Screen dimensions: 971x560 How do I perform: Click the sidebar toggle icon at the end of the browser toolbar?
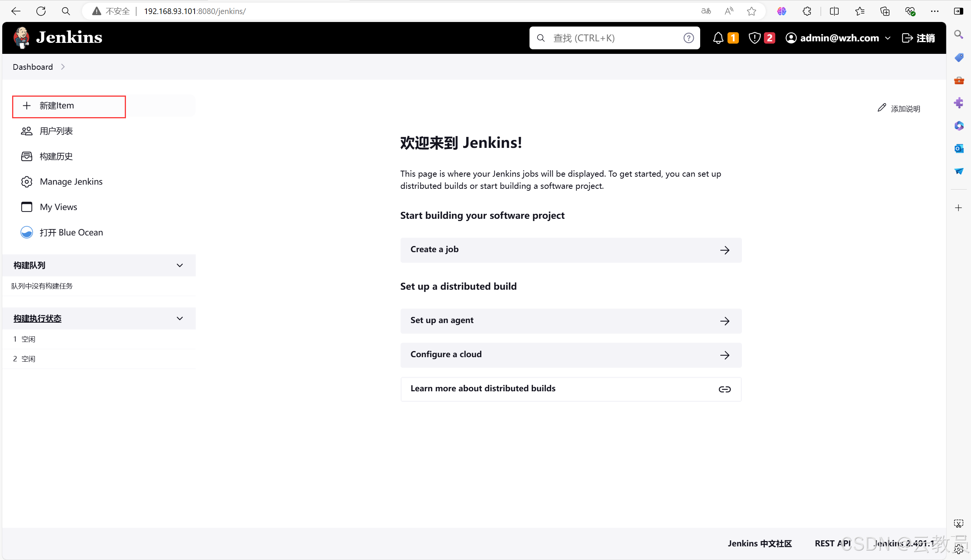tap(959, 11)
